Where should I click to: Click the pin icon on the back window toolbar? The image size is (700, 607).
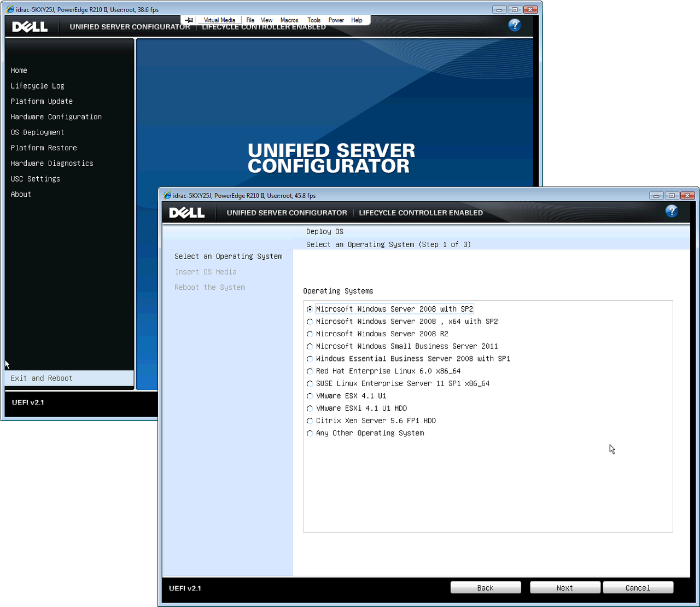(189, 20)
